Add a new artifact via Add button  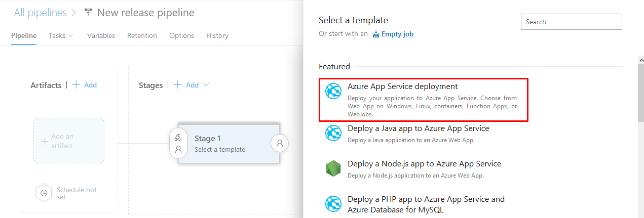[x=85, y=85]
